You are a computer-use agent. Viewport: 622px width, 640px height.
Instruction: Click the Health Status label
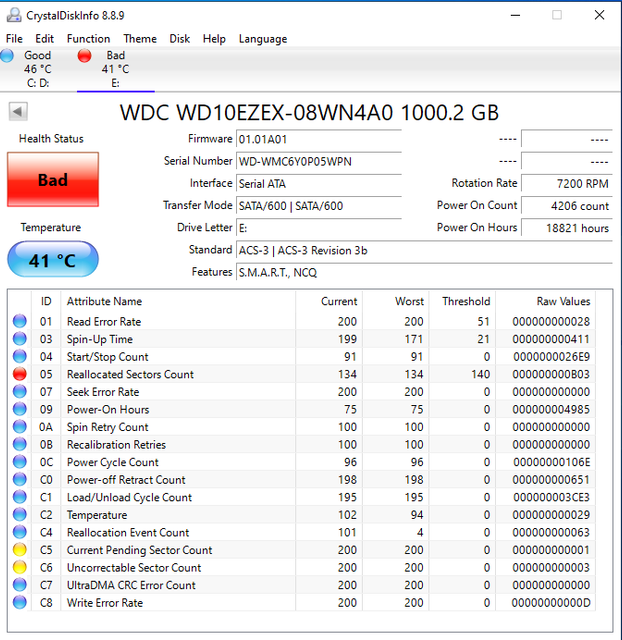[51, 139]
